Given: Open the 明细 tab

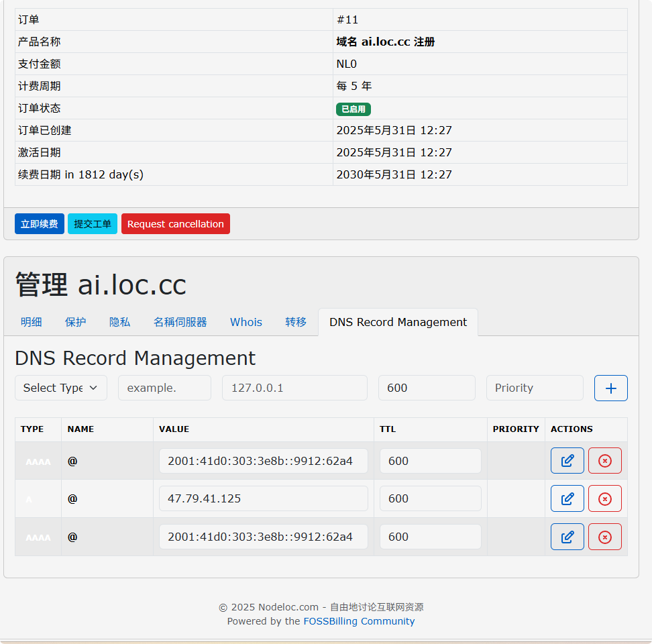Looking at the screenshot, I should [x=31, y=322].
